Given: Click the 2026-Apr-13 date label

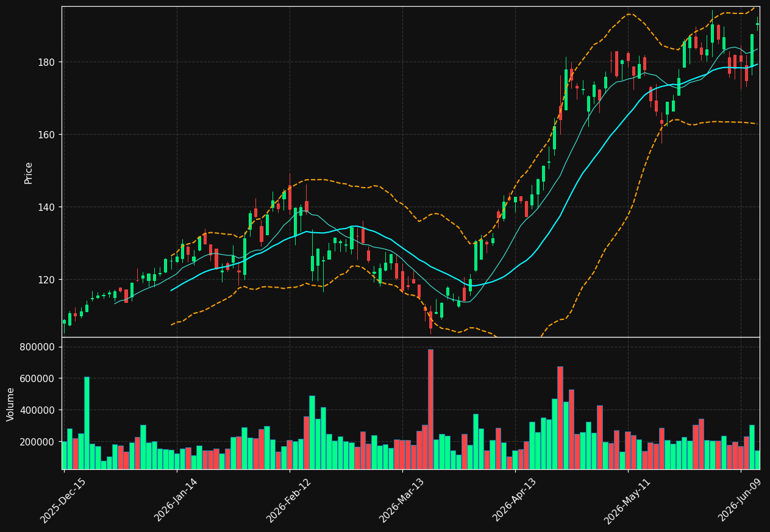Looking at the screenshot, I should [x=515, y=500].
